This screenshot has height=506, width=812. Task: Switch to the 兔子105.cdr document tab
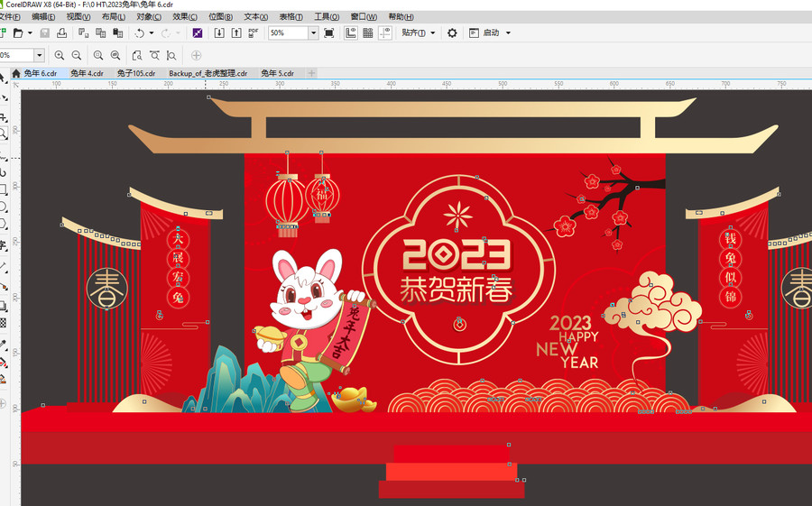pyautogui.click(x=136, y=74)
